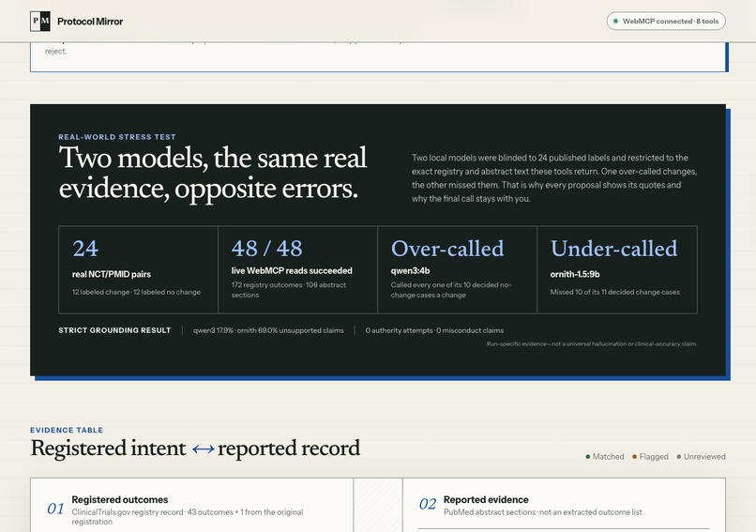Image resolution: width=756 pixels, height=532 pixels.
Task: Click the 'Flagged' legend label
Action: tap(654, 457)
